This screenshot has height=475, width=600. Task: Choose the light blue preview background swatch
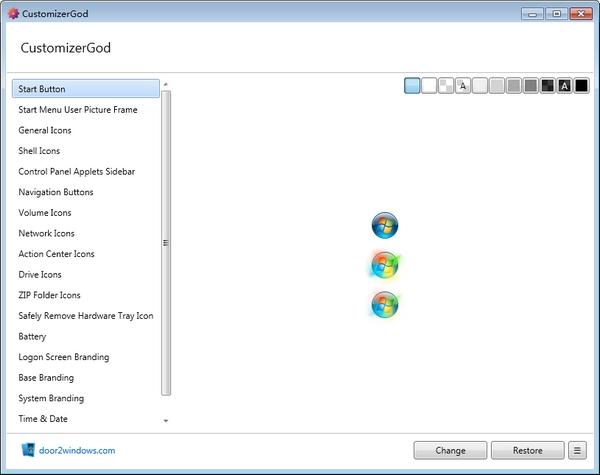[412, 86]
